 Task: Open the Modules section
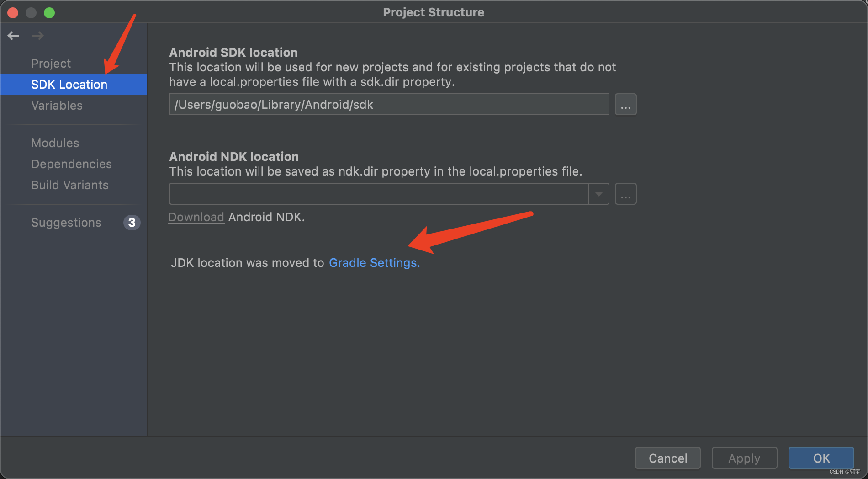[x=55, y=143]
